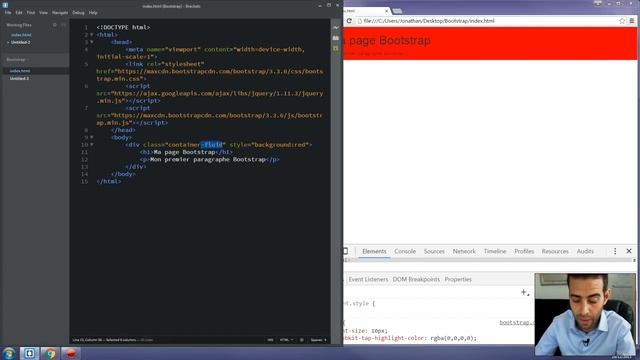Click the green extension icon in Brackets sidebar
The image size is (640, 360).
coord(336,49)
